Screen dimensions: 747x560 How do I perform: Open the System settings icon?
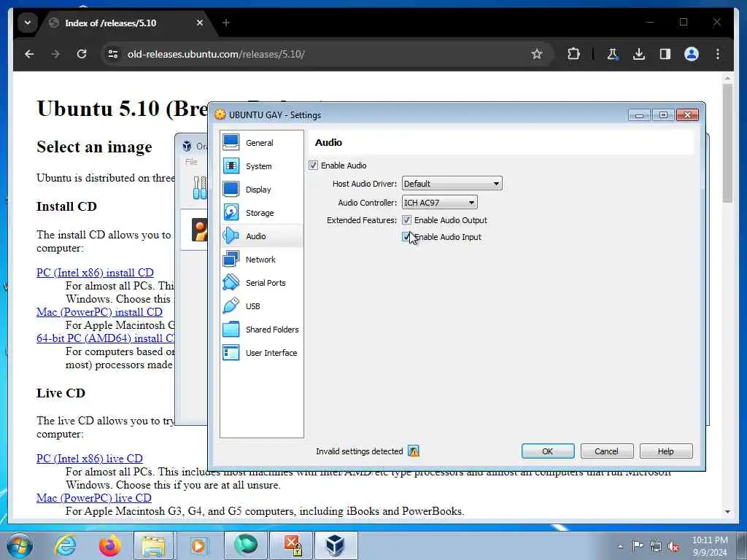(x=231, y=166)
